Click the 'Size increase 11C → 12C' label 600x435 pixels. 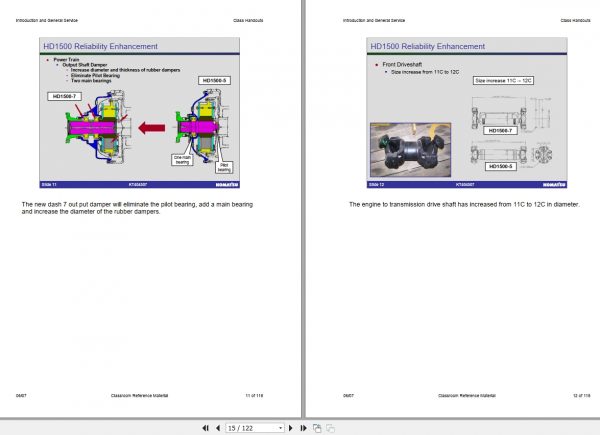coord(503,81)
